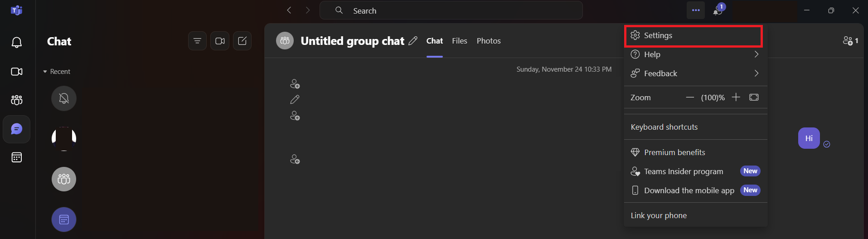This screenshot has height=239, width=868.
Task: Open the muted notifications chat avatar
Action: [x=64, y=98]
